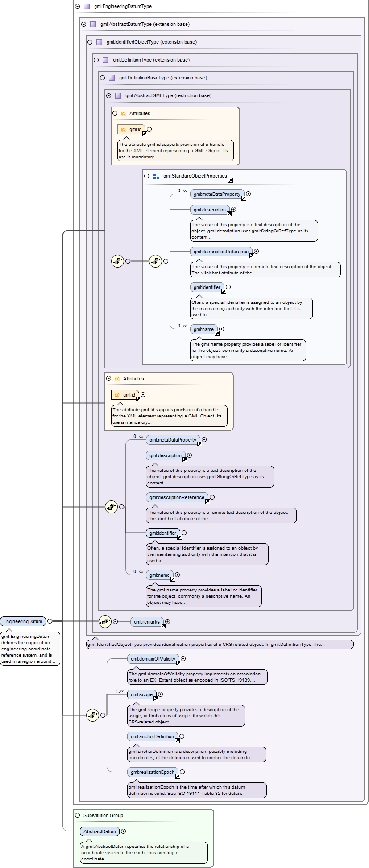Expand the AbstractDatum element

(124, 831)
